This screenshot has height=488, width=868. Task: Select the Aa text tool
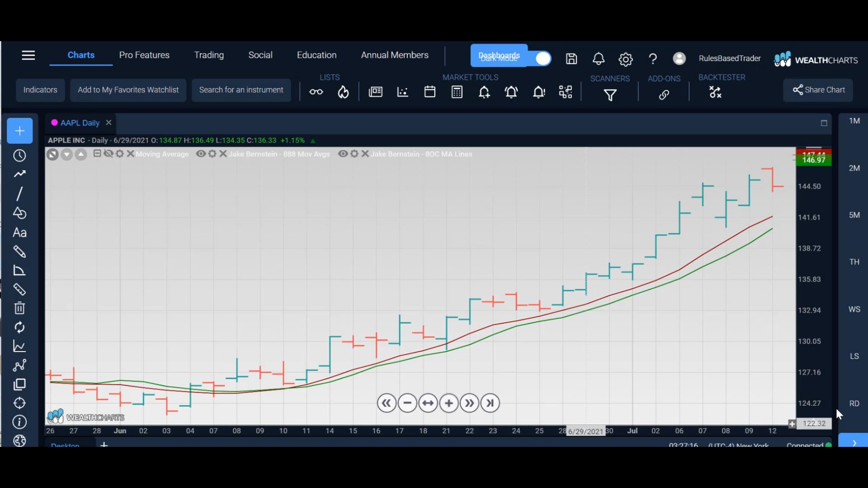point(19,233)
